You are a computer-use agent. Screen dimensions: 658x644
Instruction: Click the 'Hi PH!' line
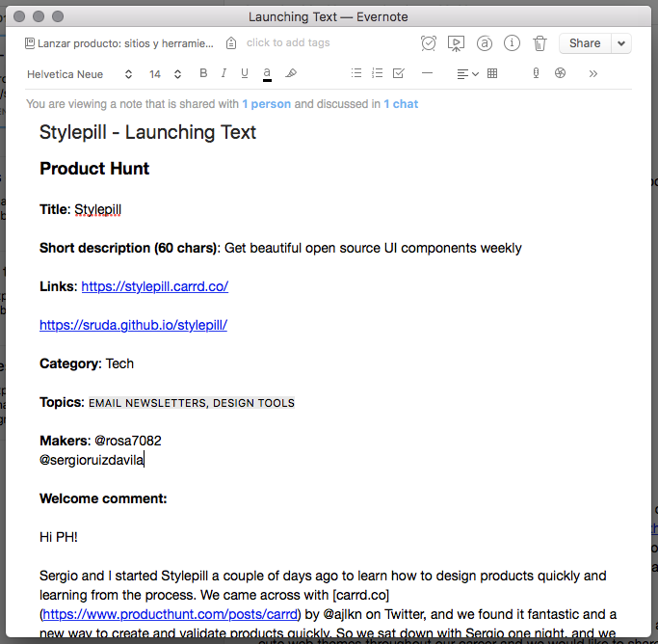pyautogui.click(x=59, y=537)
